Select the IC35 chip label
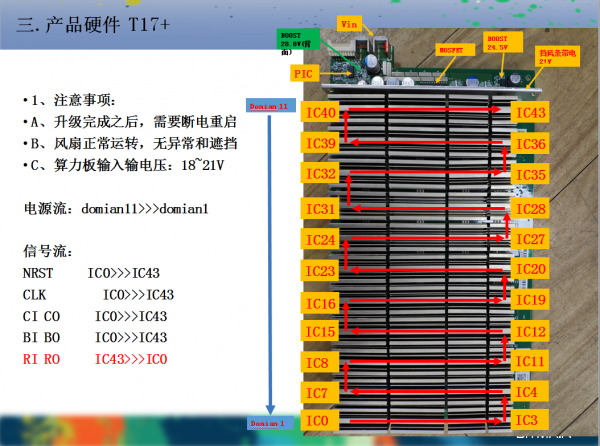This screenshot has width=600, height=446. 529,175
